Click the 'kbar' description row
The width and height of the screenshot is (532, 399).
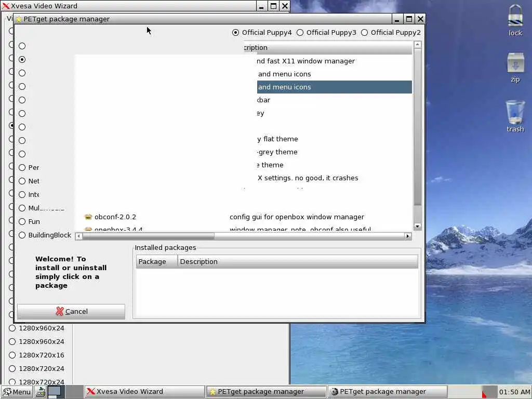pyautogui.click(x=263, y=100)
